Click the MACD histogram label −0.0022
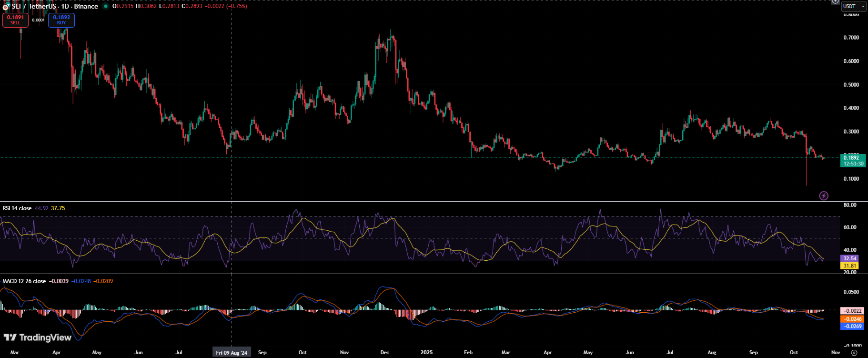 852,311
